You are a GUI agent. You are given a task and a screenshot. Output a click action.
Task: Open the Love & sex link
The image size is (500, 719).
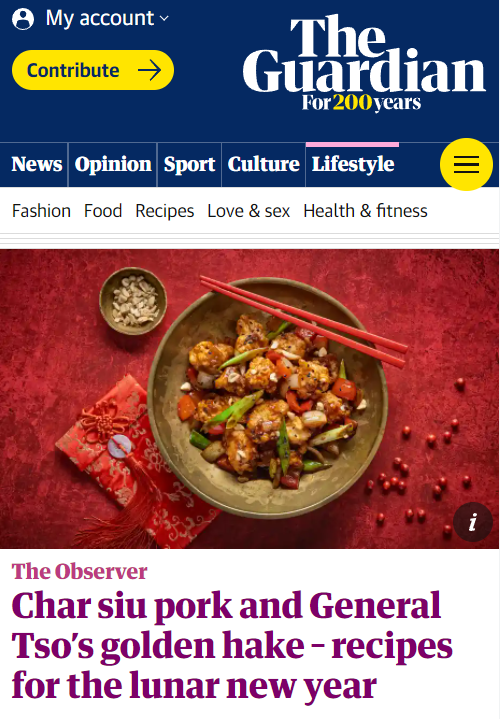(249, 211)
